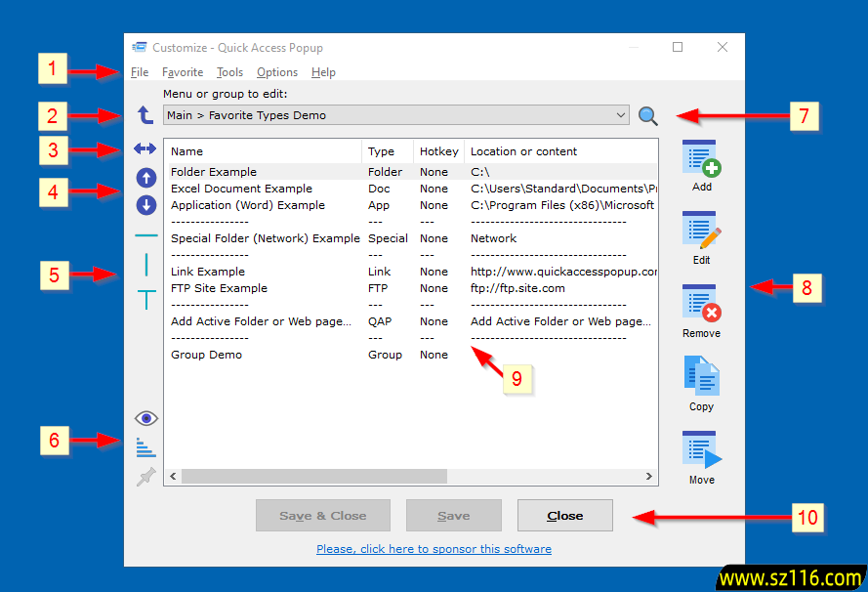Click the Copy favorite icon
The image size is (868, 592).
point(701,377)
